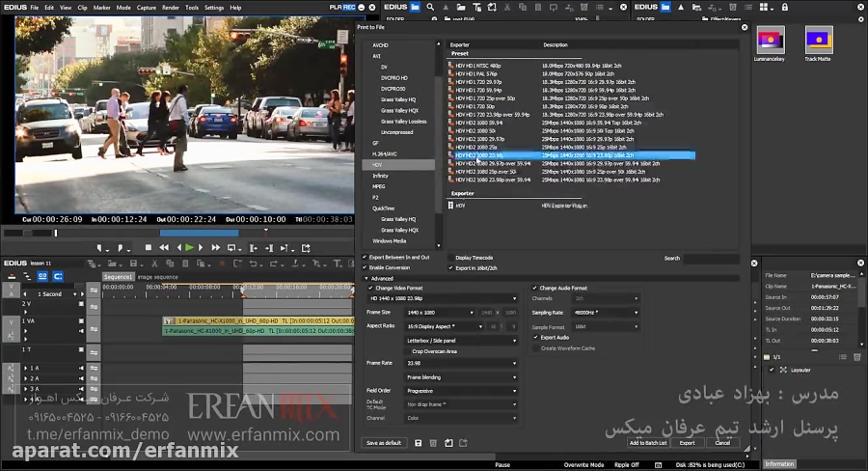Click the save preset floppy disk icon
This screenshot has height=471, width=868.
click(x=417, y=443)
